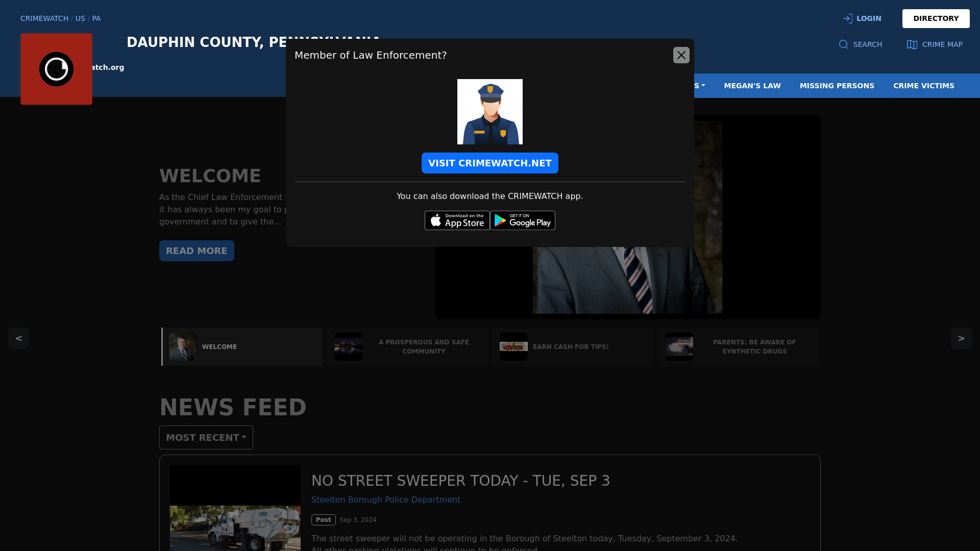980x551 pixels.
Task: Select A Prosperous and Safe Community slide
Action: coord(407,347)
